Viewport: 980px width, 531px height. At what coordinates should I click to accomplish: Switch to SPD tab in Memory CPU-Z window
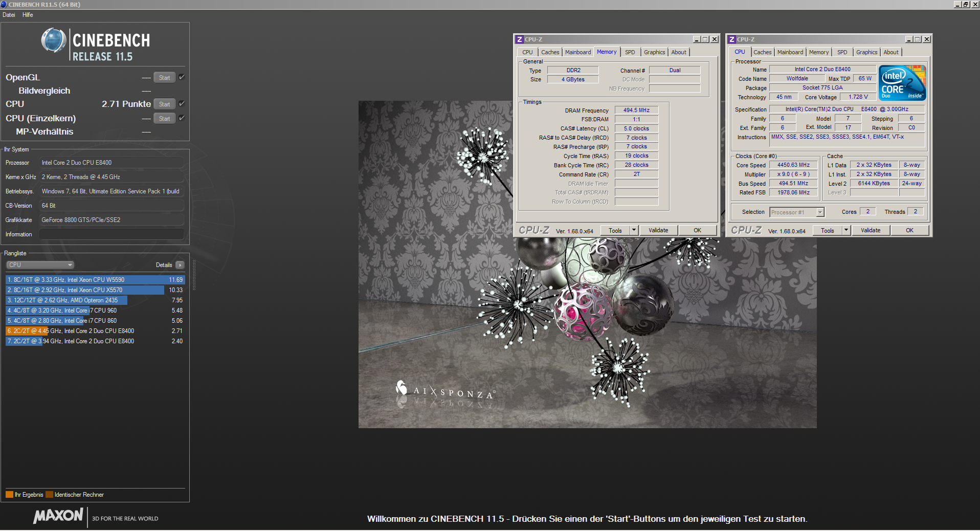[x=630, y=52]
